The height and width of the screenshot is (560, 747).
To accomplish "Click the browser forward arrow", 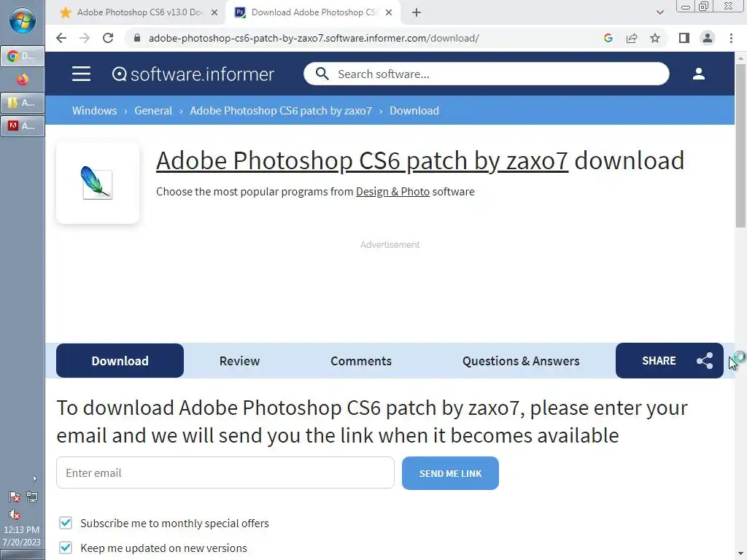I will tap(85, 38).
